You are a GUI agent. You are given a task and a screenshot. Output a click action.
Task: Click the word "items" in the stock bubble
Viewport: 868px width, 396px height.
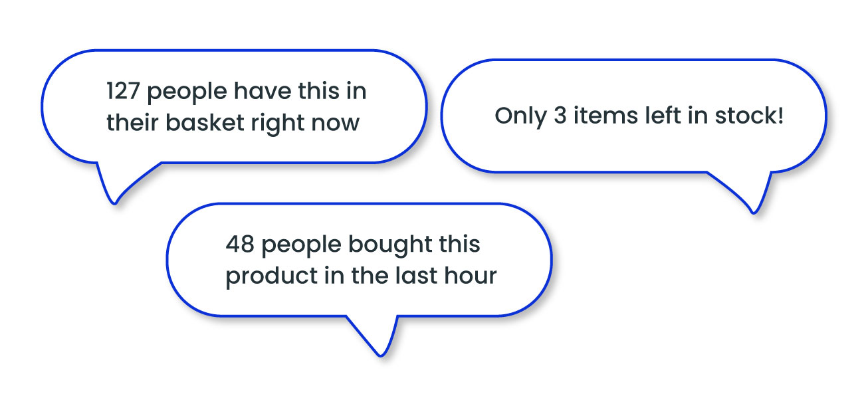pyautogui.click(x=599, y=116)
